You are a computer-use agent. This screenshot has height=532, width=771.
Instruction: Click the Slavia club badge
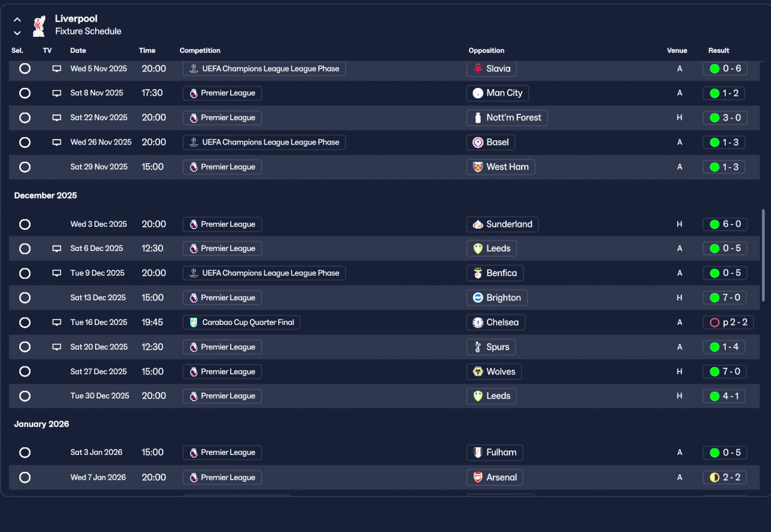tap(478, 69)
